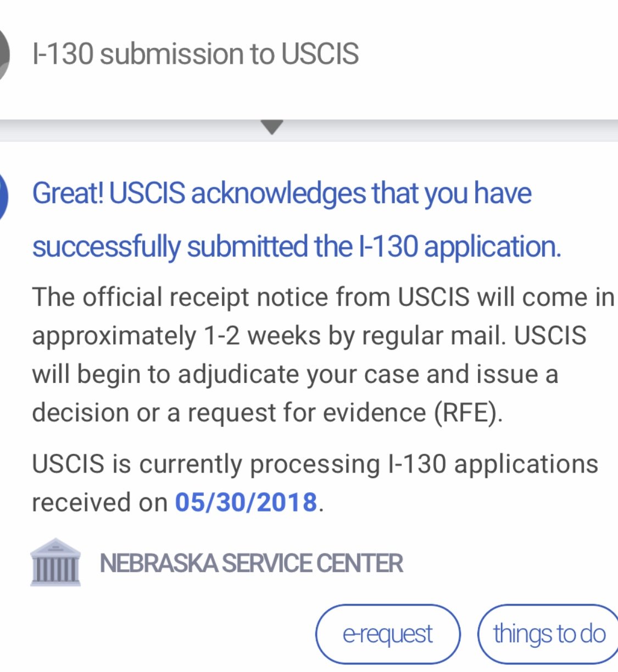Open the things to do button
Viewport: 618px width, 672px height.
tap(549, 634)
